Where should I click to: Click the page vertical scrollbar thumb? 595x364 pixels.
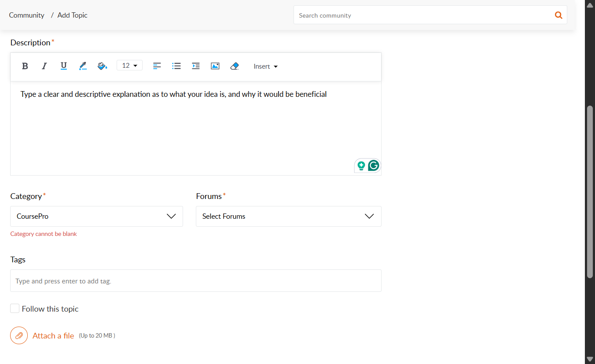pyautogui.click(x=590, y=191)
